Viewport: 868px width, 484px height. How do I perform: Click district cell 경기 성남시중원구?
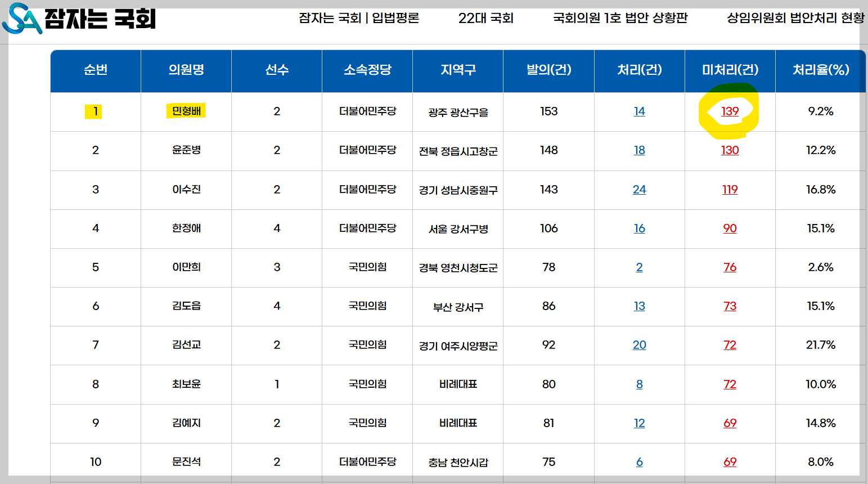coord(458,190)
